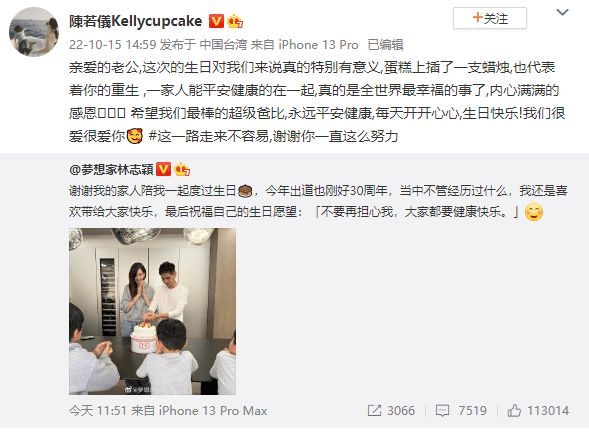Follow user with the +关注 button

(x=490, y=18)
